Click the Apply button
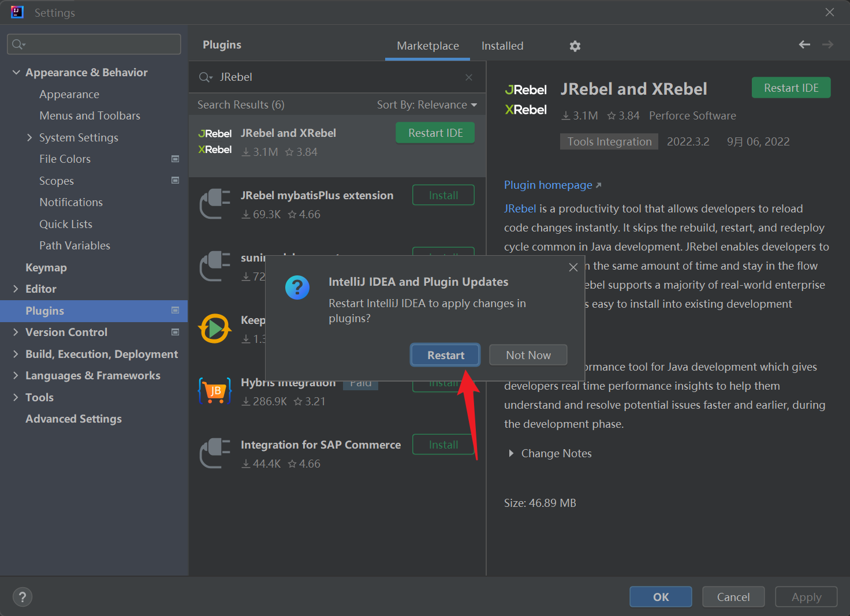 click(806, 597)
